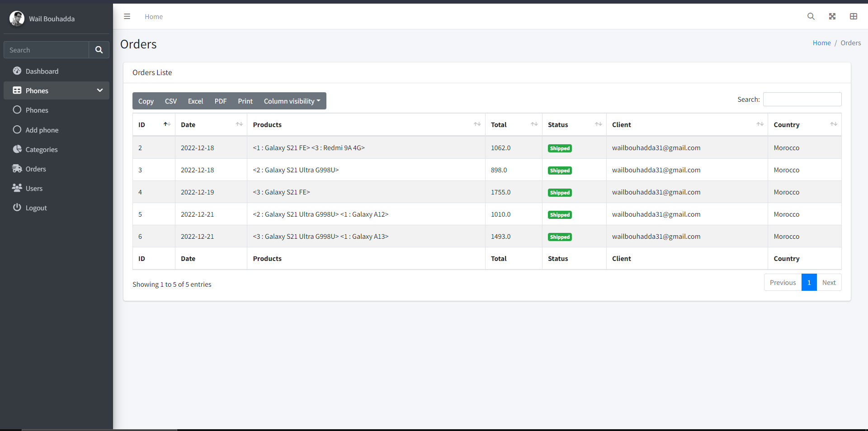Click Home link in top navbar

click(x=154, y=17)
